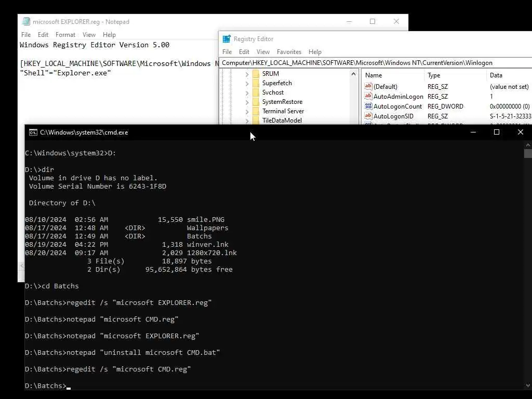This screenshot has height=399, width=532.
Task: Click 1280x720.lnk in the dir listing
Action: [212, 253]
